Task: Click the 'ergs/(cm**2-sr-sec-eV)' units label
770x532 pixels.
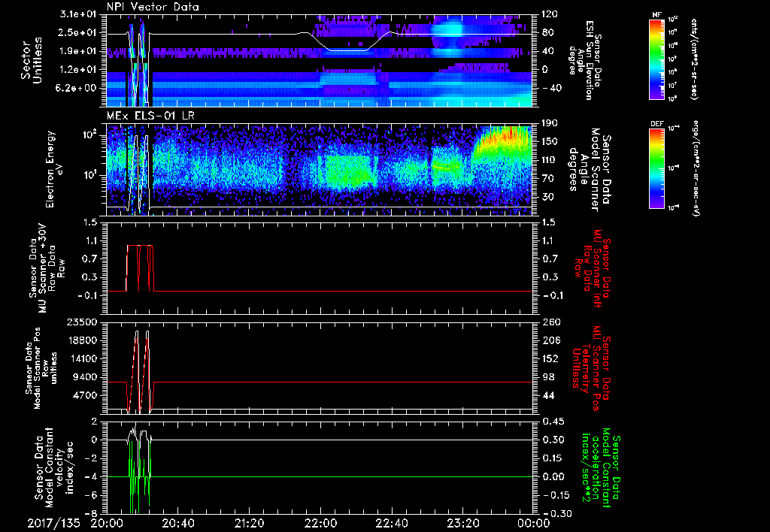Action: 696,169
